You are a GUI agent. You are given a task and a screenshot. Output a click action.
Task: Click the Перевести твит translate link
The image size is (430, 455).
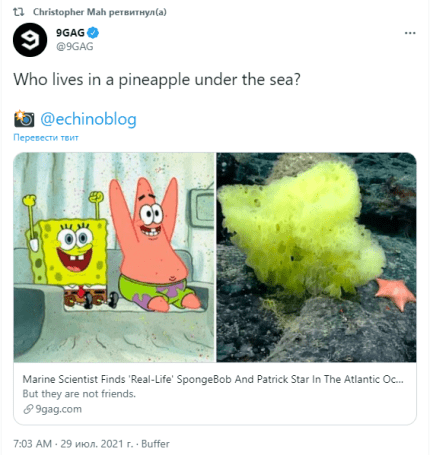coord(46,137)
